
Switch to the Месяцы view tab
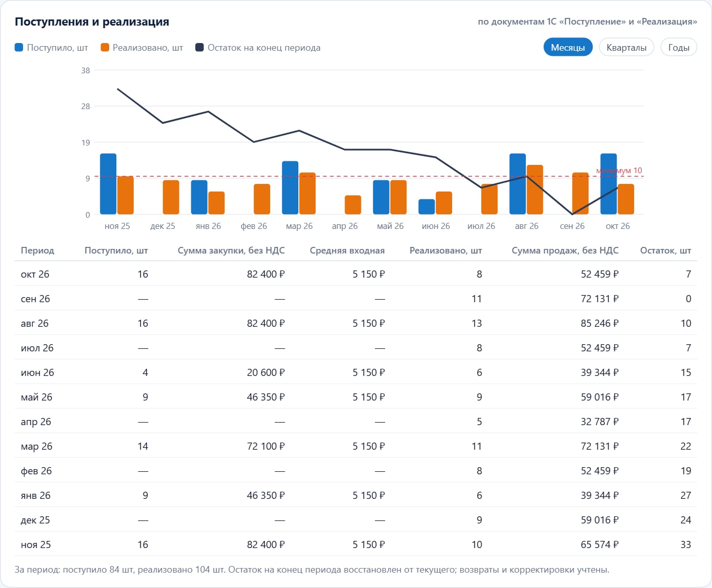click(568, 48)
